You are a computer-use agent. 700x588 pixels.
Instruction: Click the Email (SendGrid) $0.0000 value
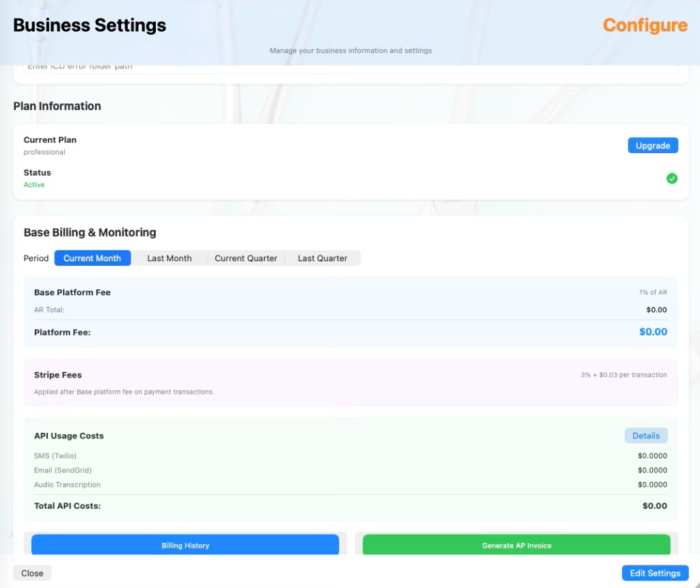(x=652, y=470)
